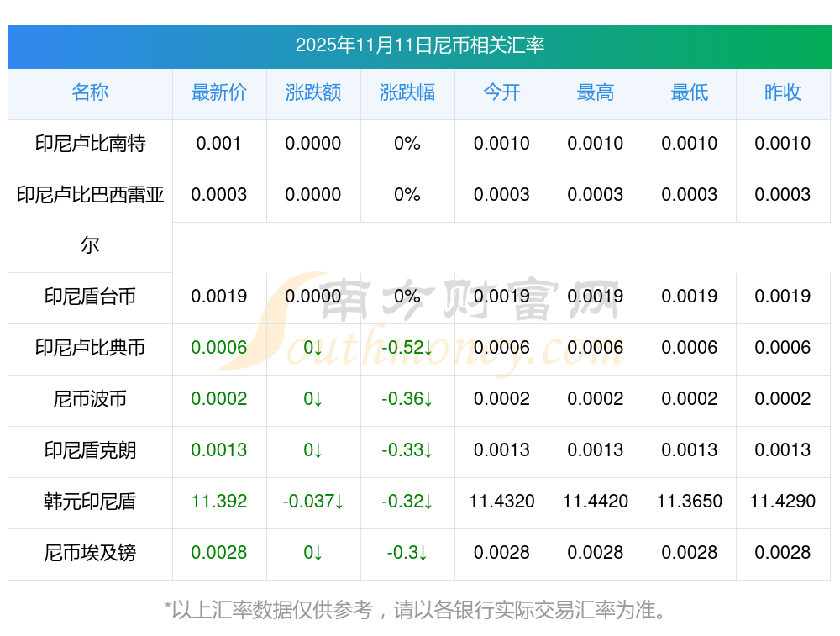Open the 印尼卢比南特 row name
The width and height of the screenshot is (840, 636).
[x=90, y=144]
